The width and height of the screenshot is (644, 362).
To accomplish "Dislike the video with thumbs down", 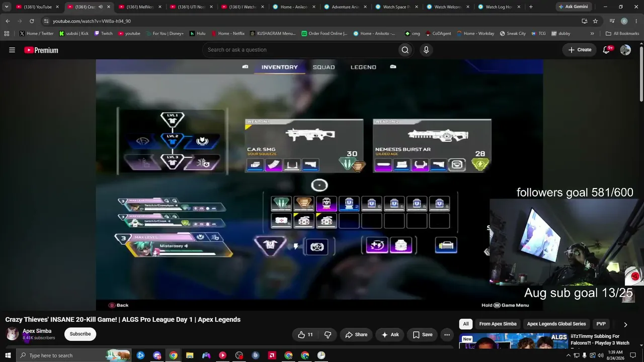I will click(328, 334).
